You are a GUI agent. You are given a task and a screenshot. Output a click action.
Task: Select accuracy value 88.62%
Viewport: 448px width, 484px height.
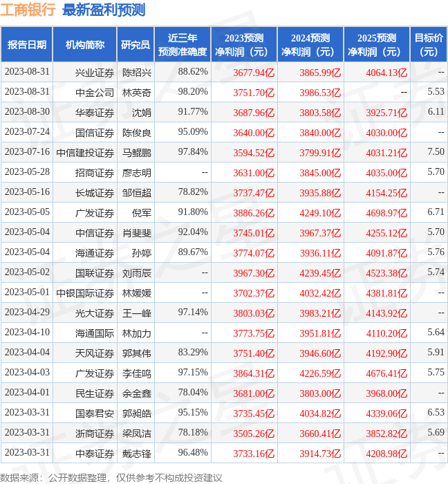tap(193, 72)
